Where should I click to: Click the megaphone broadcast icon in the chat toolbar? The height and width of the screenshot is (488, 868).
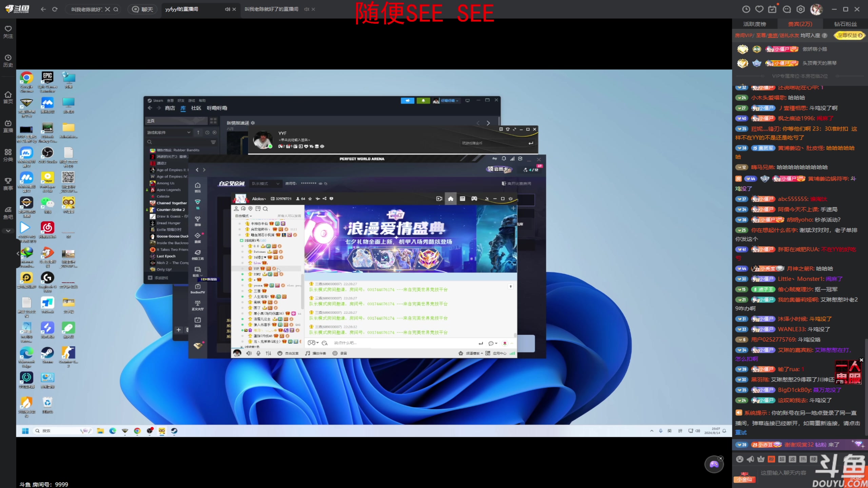pyautogui.click(x=750, y=459)
